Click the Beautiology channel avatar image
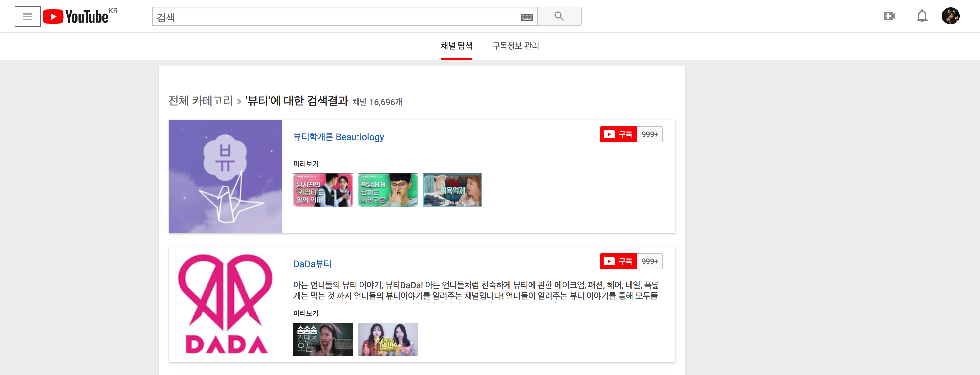980x375 pixels. (225, 176)
